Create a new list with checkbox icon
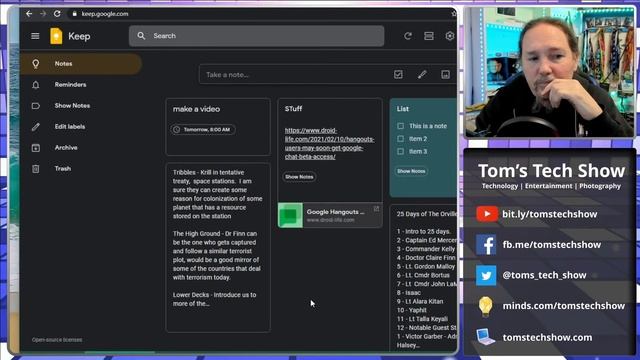The height and width of the screenshot is (360, 640). click(398, 74)
